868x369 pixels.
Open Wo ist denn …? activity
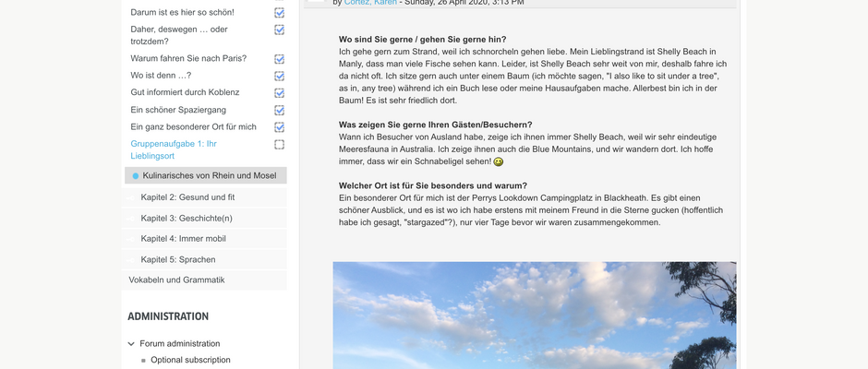pos(161,76)
